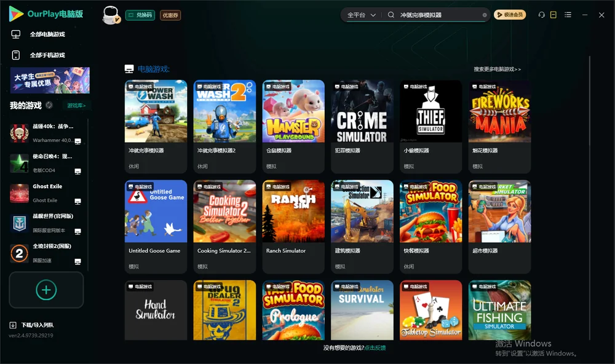This screenshot has width=615, height=364.
Task: Open the list menu icon in the title bar
Action: (568, 15)
